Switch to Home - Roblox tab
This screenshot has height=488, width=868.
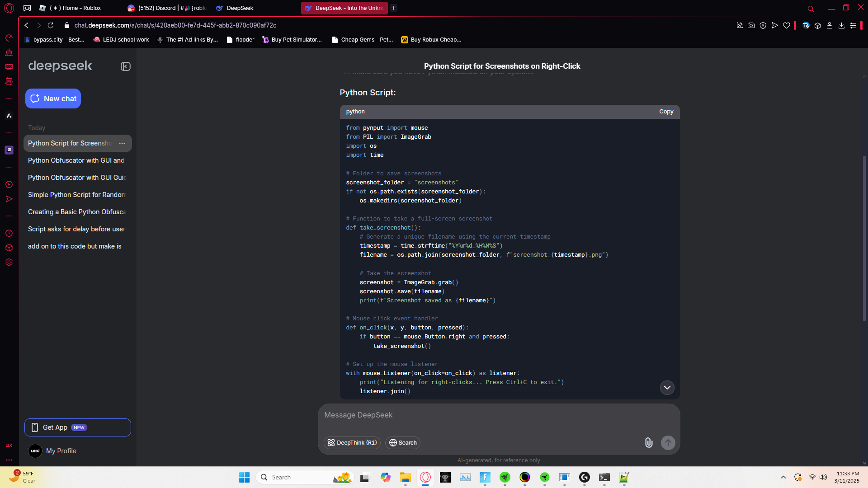pos(75,8)
